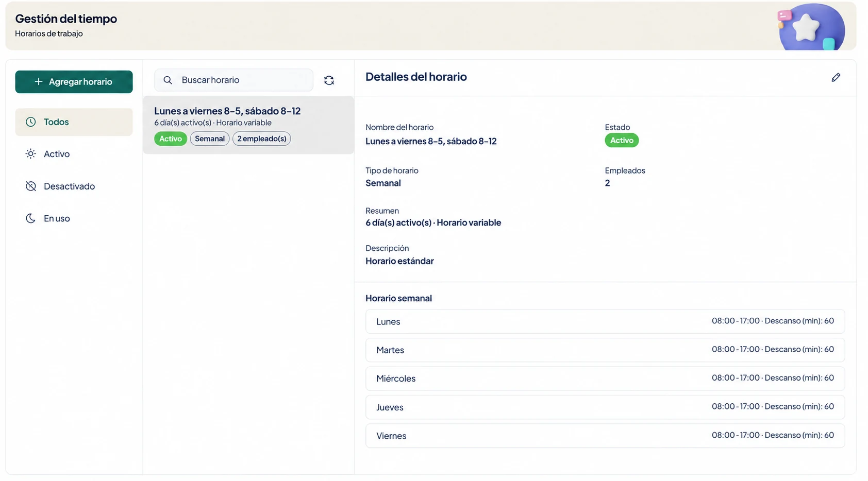Select the Todos filter
Image resolution: width=868 pixels, height=481 pixels.
pos(74,122)
